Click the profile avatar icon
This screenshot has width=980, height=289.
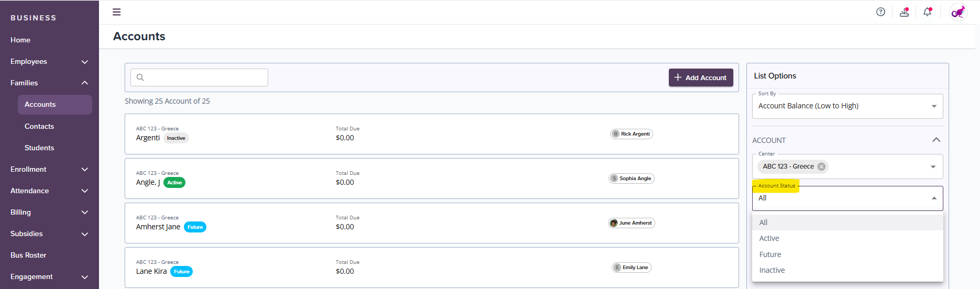(958, 12)
